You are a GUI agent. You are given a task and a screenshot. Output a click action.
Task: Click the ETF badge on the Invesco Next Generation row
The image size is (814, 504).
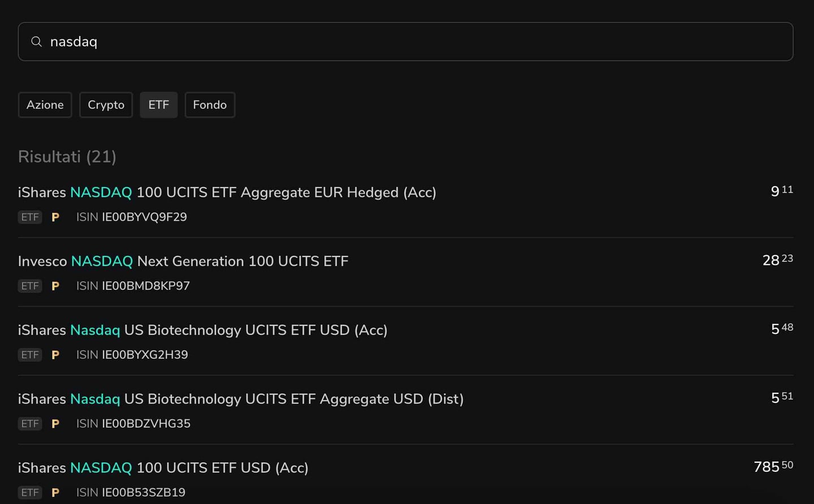tap(30, 286)
